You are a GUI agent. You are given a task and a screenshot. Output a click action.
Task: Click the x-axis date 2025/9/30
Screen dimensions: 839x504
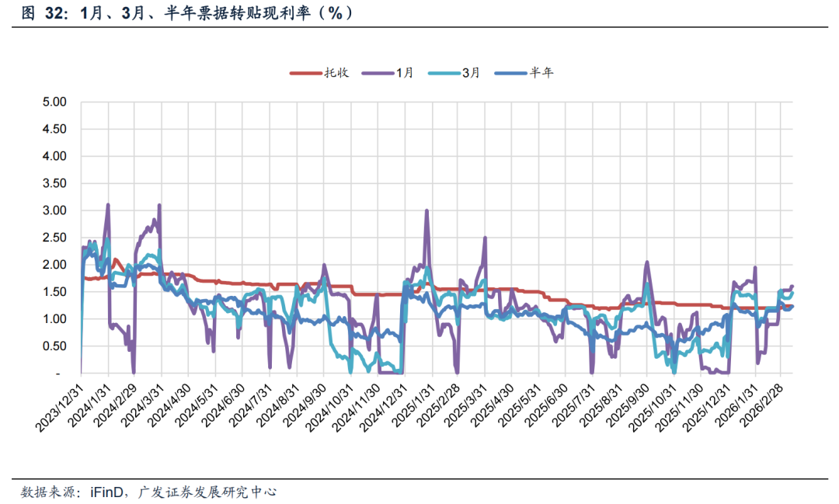[627, 406]
